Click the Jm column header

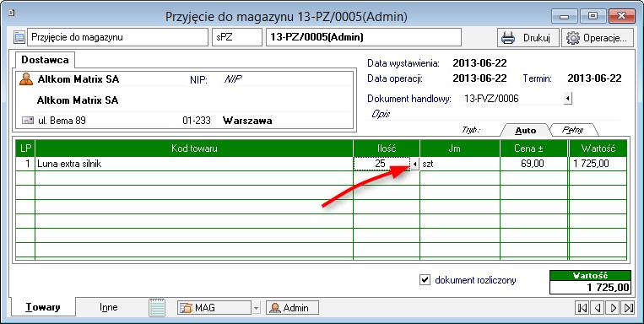tap(460, 148)
